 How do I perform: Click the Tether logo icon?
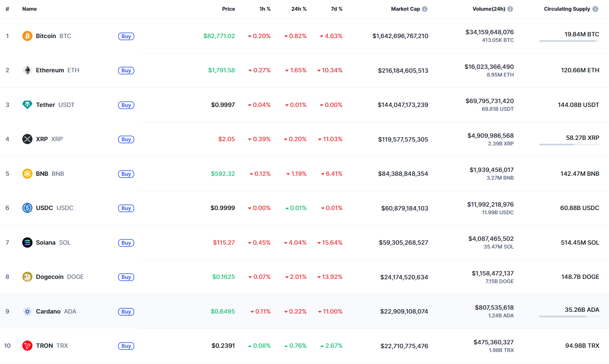point(27,105)
